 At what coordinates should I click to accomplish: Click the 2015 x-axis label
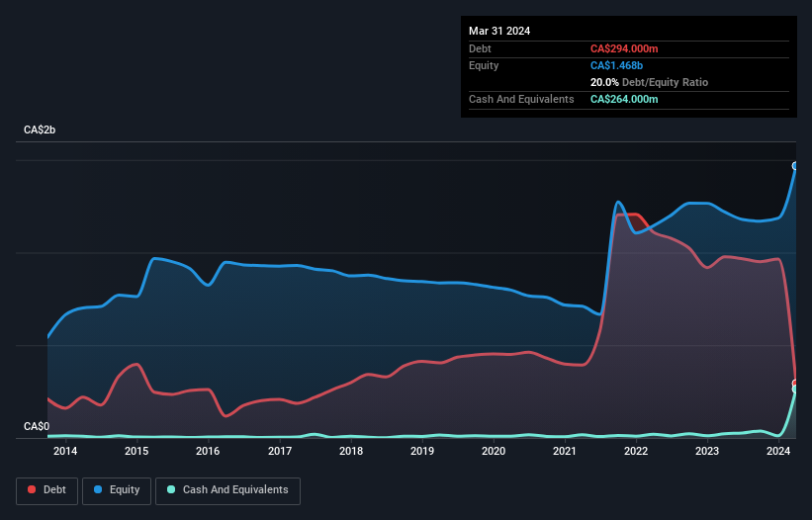coord(136,451)
